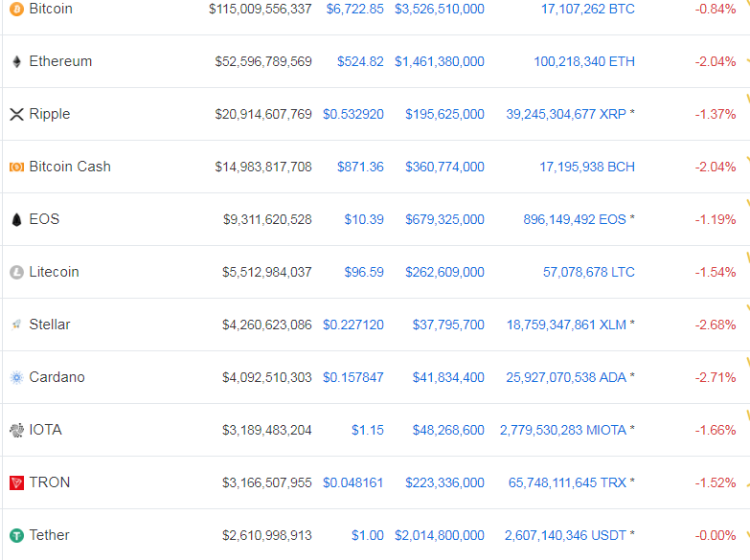Click IOTA volume $48,268,600
The width and height of the screenshot is (750, 560).
(448, 430)
